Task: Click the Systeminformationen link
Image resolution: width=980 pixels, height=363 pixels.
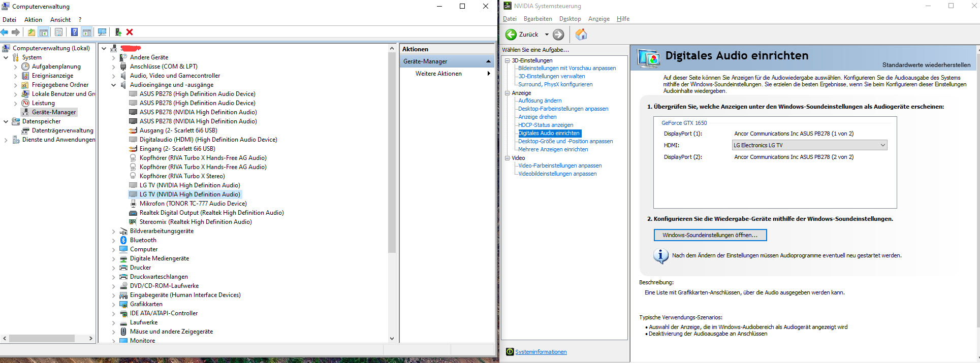Action: pyautogui.click(x=541, y=352)
